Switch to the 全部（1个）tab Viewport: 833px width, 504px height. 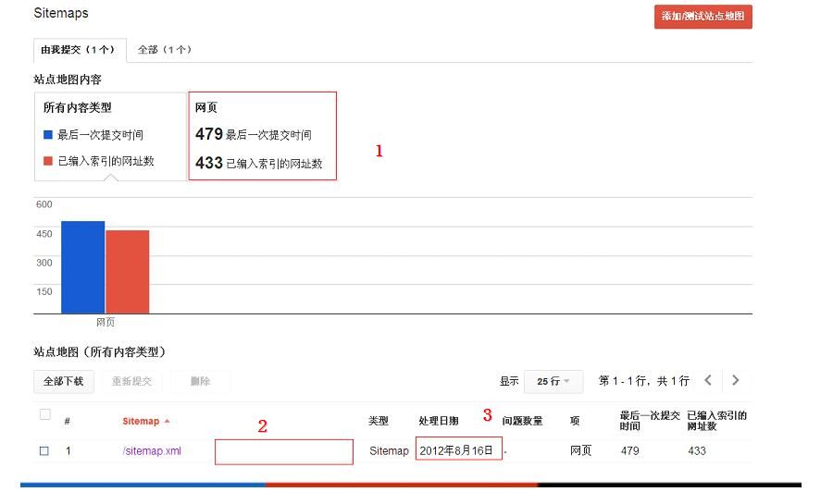tap(164, 49)
